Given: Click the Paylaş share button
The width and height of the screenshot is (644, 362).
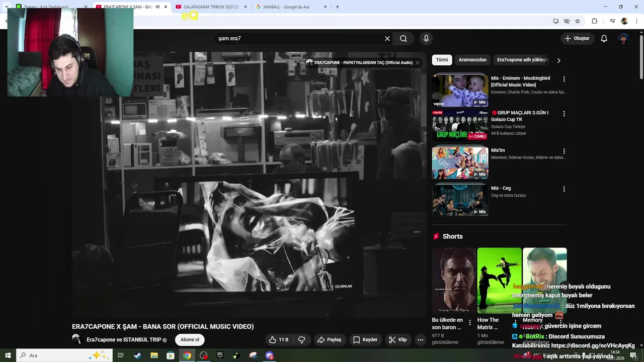Looking at the screenshot, I should click(329, 340).
